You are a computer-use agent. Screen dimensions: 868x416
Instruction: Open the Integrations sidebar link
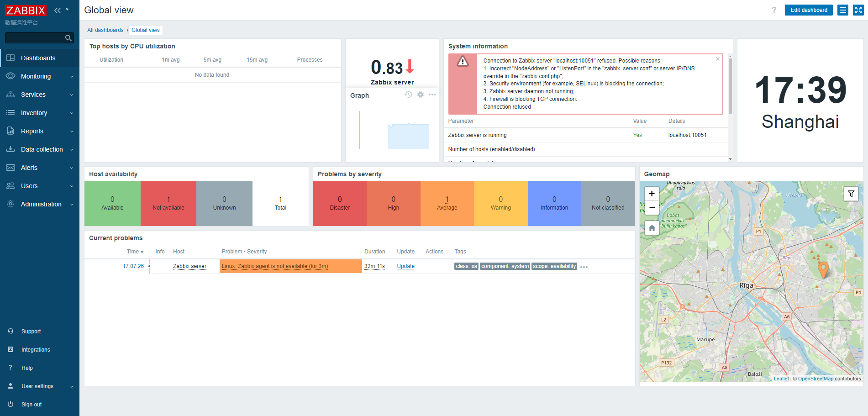click(40, 350)
